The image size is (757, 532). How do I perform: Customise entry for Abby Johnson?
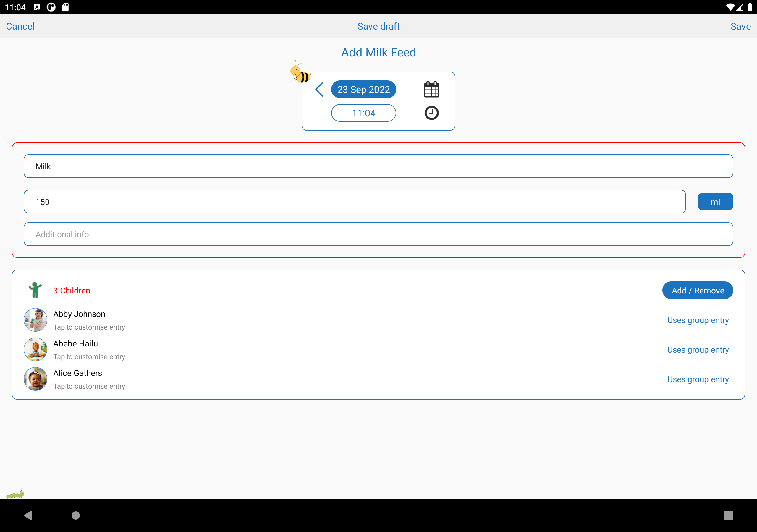(x=89, y=327)
